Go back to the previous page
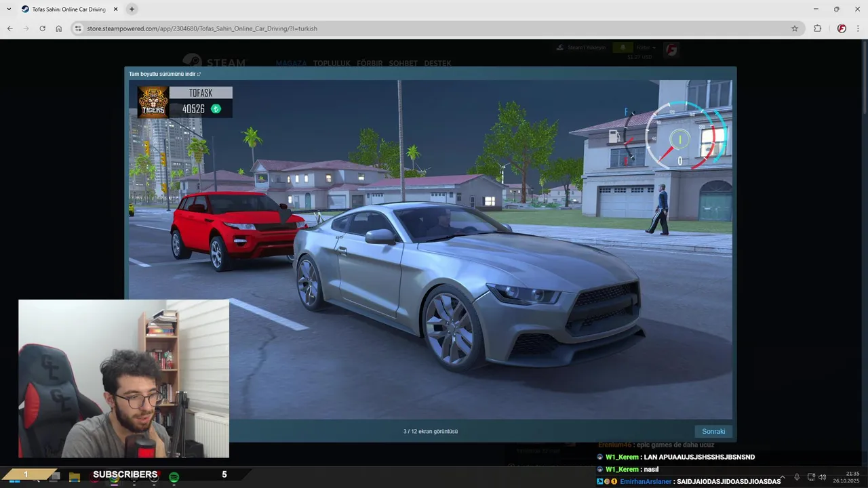 [x=9, y=28]
